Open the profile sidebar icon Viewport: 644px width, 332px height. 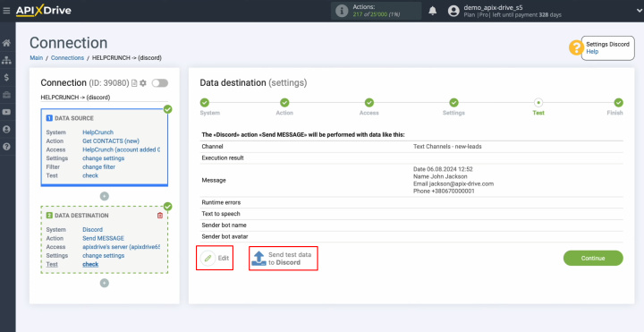coord(6,130)
